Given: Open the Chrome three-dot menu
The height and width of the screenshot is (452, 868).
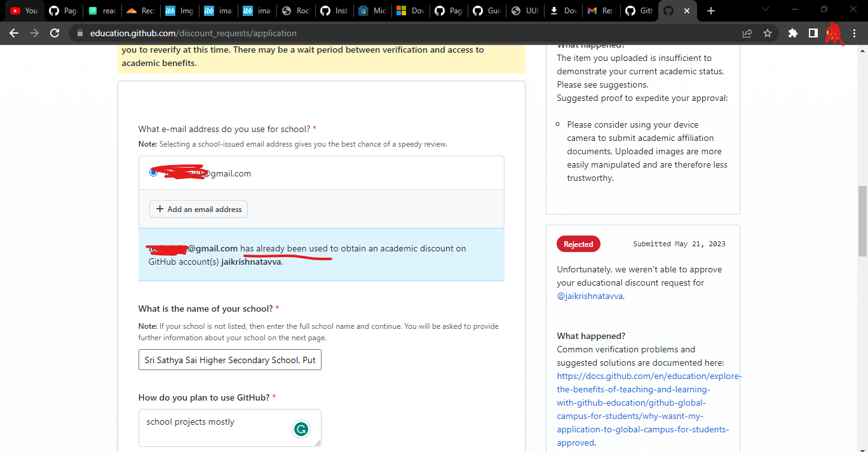Looking at the screenshot, I should click(x=854, y=33).
